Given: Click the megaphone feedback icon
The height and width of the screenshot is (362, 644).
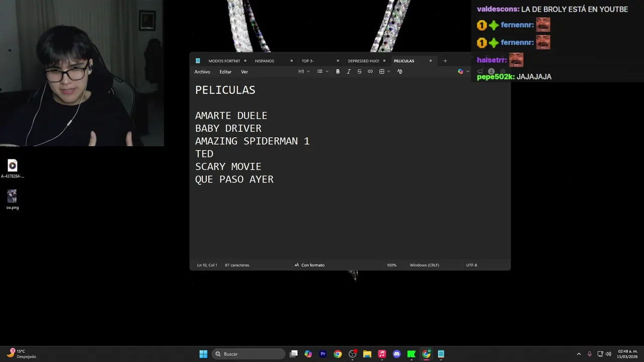Looking at the screenshot, I should 480,71.
